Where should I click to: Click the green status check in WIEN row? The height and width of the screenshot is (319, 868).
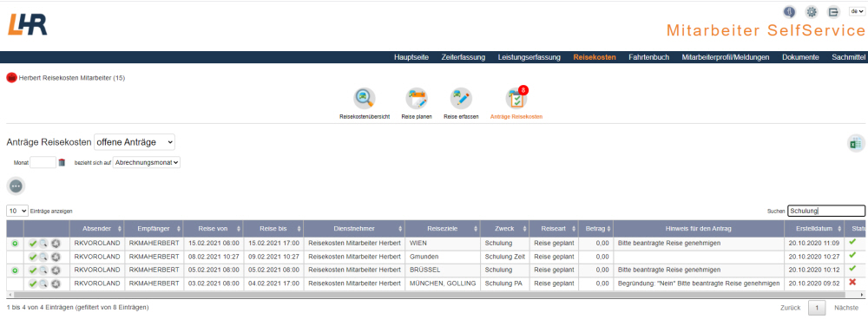click(852, 242)
